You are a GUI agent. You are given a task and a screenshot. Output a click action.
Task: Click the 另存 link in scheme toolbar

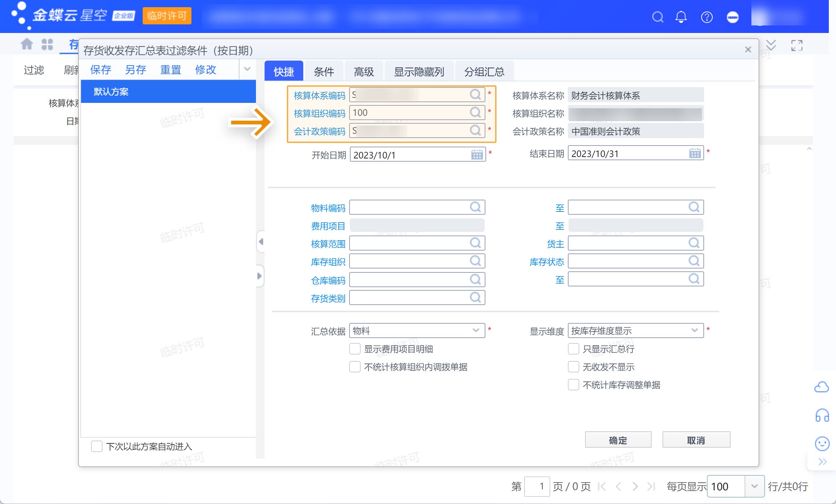tap(136, 70)
